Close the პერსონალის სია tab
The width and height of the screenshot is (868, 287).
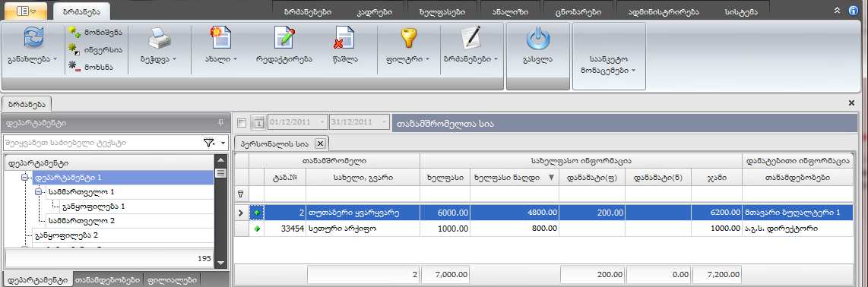tap(321, 143)
